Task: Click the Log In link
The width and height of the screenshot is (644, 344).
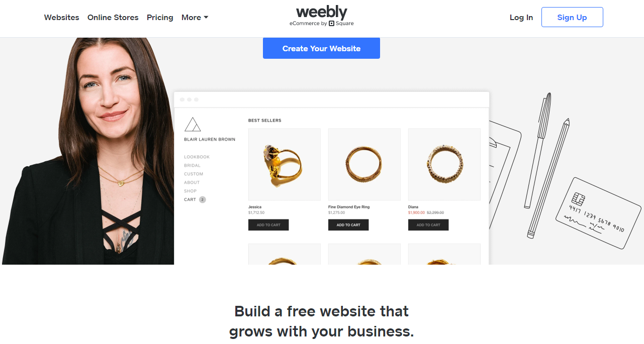Action: (521, 17)
